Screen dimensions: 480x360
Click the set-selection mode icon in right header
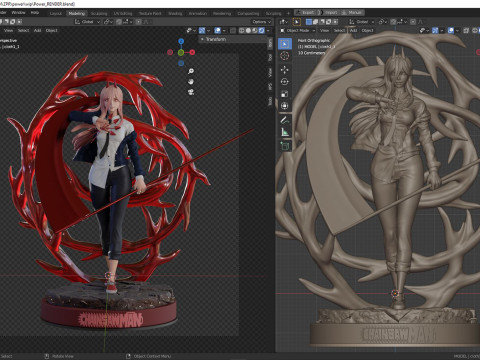[x=309, y=22]
